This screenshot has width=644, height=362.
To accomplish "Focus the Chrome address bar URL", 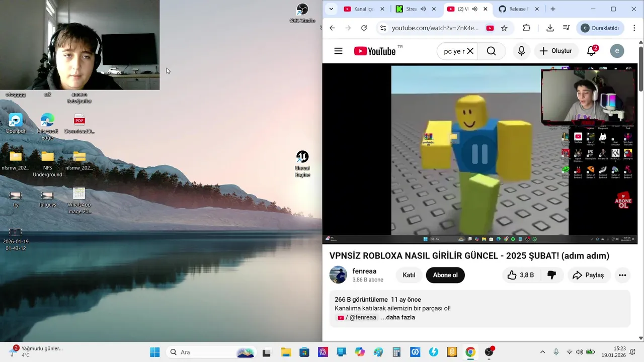I will click(x=435, y=28).
